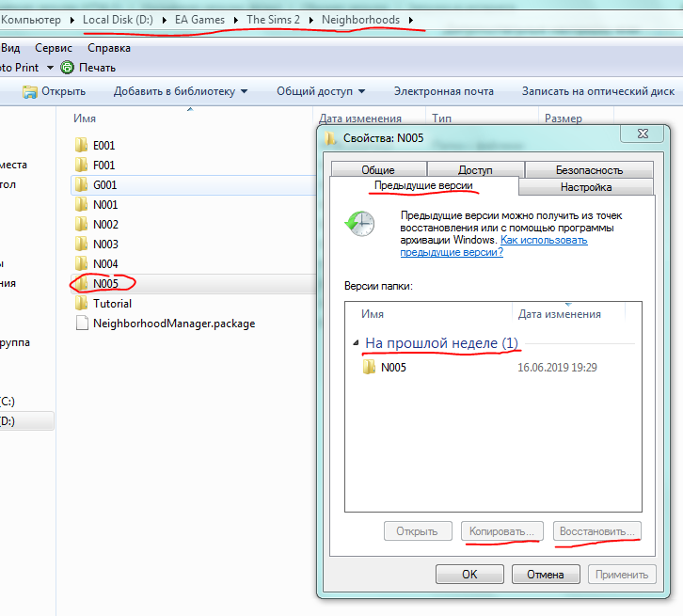Image resolution: width=683 pixels, height=616 pixels.
Task: Close the N005 properties dialog
Action: (x=642, y=136)
